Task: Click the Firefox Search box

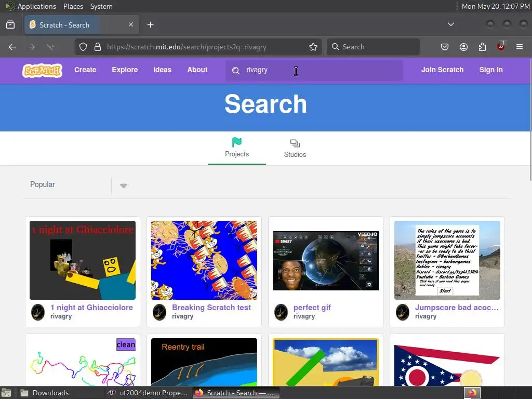Action: coord(373,47)
